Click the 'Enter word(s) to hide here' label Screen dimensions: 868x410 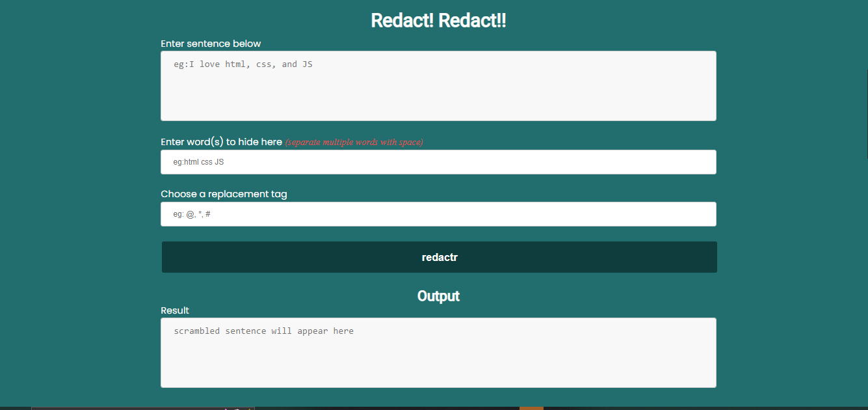pos(221,142)
